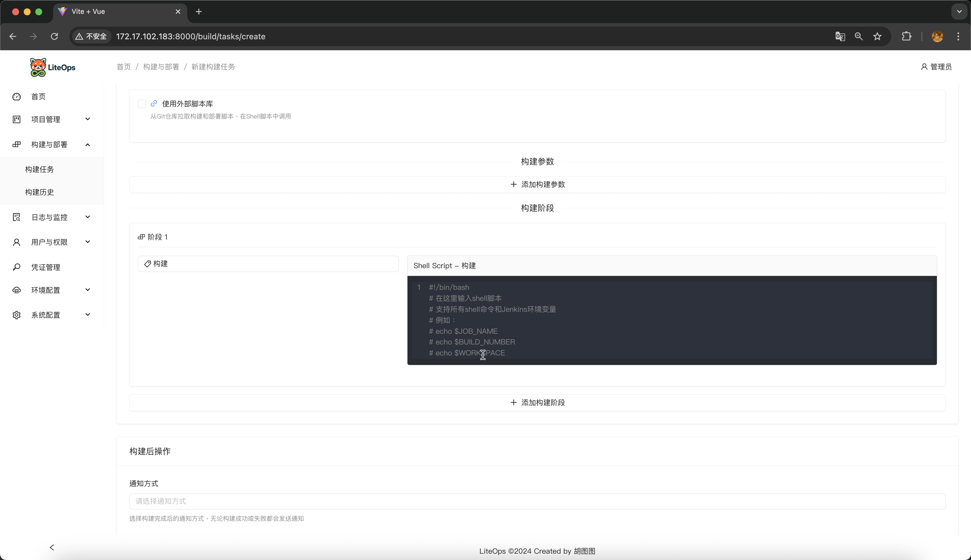Click the 管理员 user label
This screenshot has height=560, width=971.
941,67
